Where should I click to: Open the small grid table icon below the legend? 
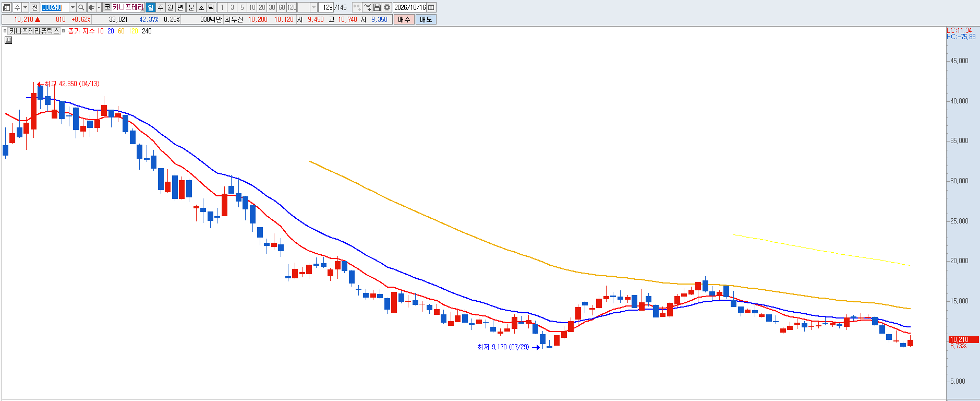(8, 40)
